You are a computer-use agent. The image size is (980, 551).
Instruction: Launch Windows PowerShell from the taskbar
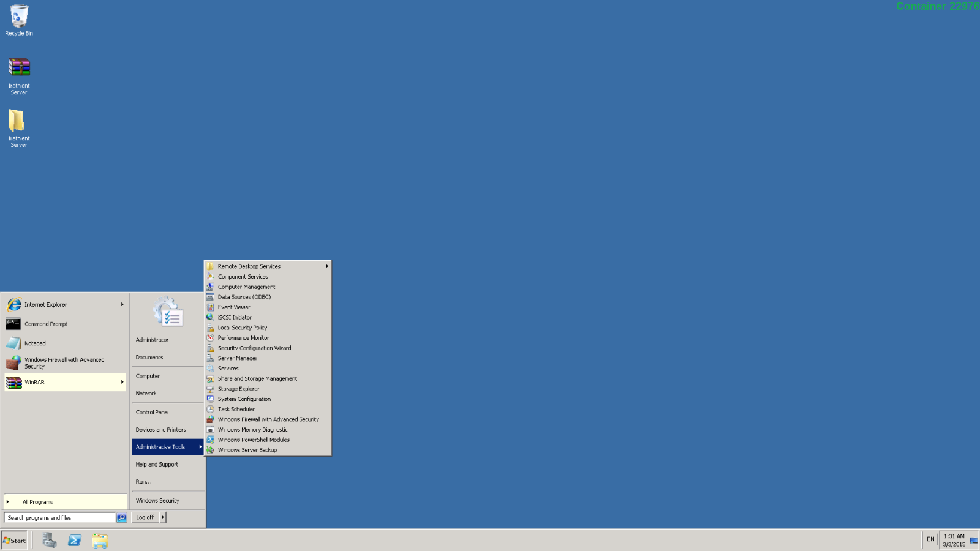[75, 540]
